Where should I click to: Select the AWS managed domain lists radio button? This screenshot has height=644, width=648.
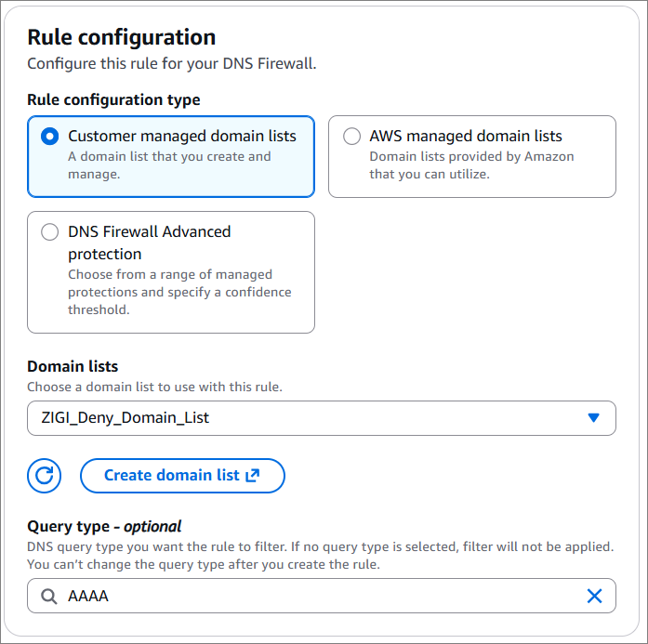[x=351, y=137]
